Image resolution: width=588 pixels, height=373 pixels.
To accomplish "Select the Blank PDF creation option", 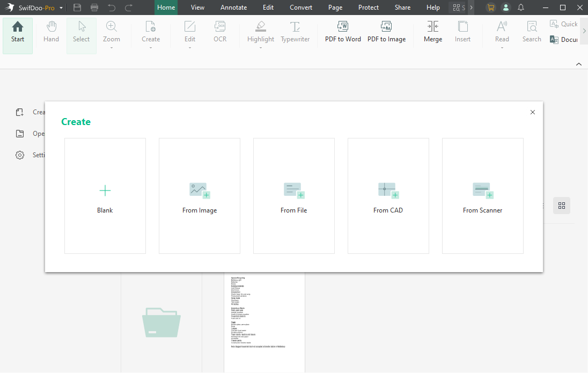I will (x=105, y=196).
